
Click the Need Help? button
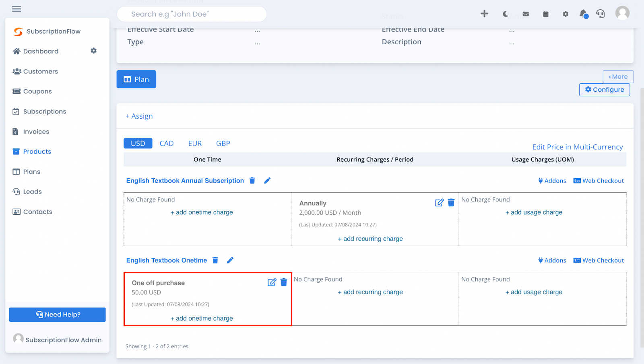[57, 315]
